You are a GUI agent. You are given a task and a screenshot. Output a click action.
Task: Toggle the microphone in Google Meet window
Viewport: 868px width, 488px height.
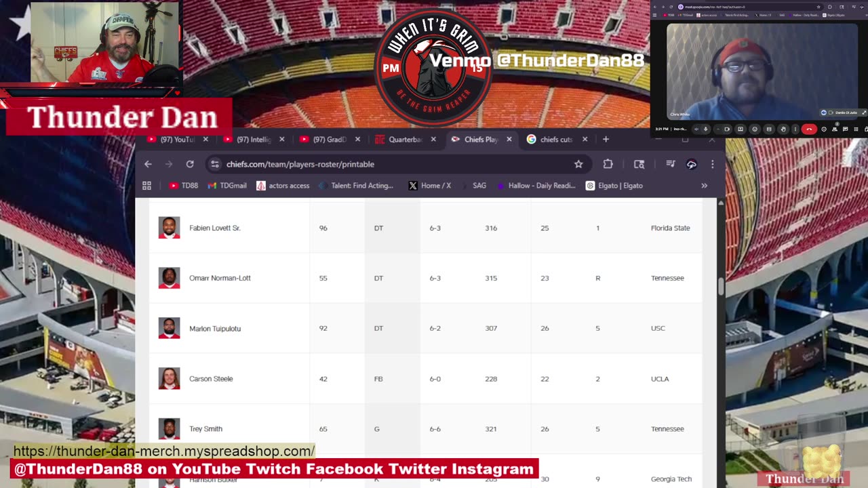click(x=705, y=129)
